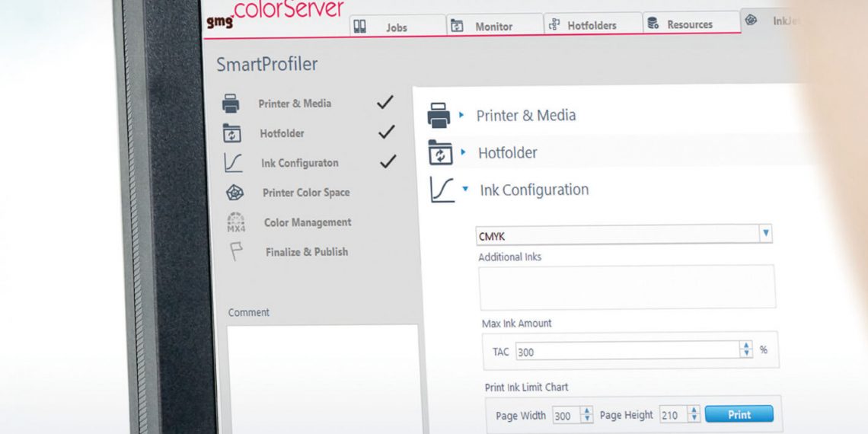Click the Page Height field
This screenshot has height=434, width=868.
click(x=672, y=415)
